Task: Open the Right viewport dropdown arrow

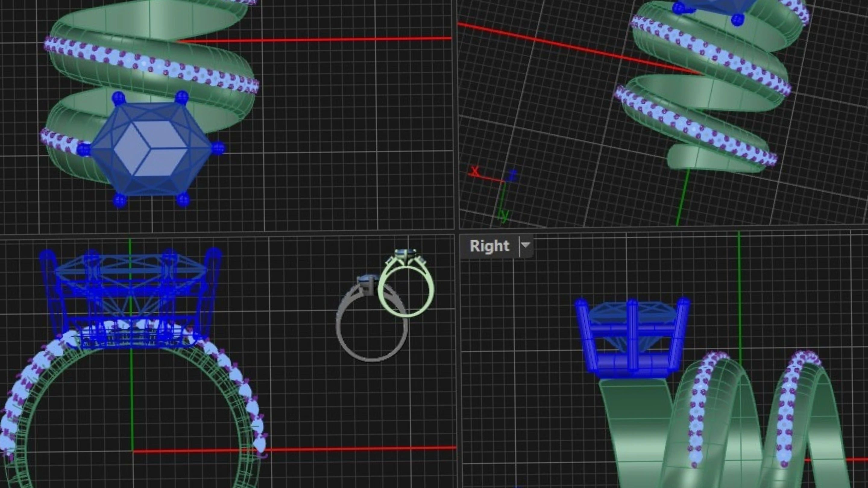Action: pyautogui.click(x=526, y=246)
